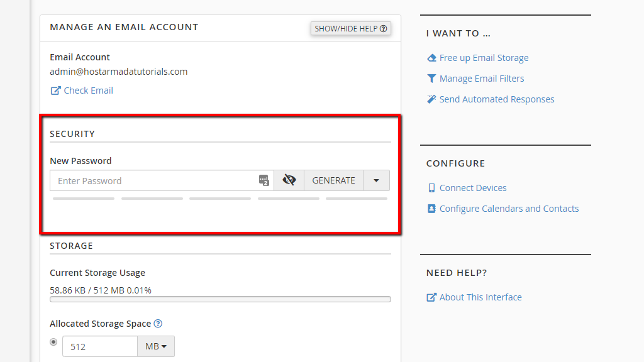Select the radio button beside the 512 storage input

coord(53,342)
